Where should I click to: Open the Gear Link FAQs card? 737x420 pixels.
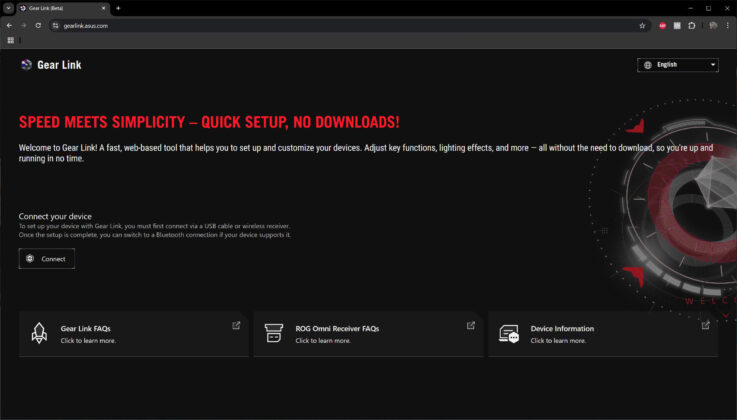pos(133,334)
